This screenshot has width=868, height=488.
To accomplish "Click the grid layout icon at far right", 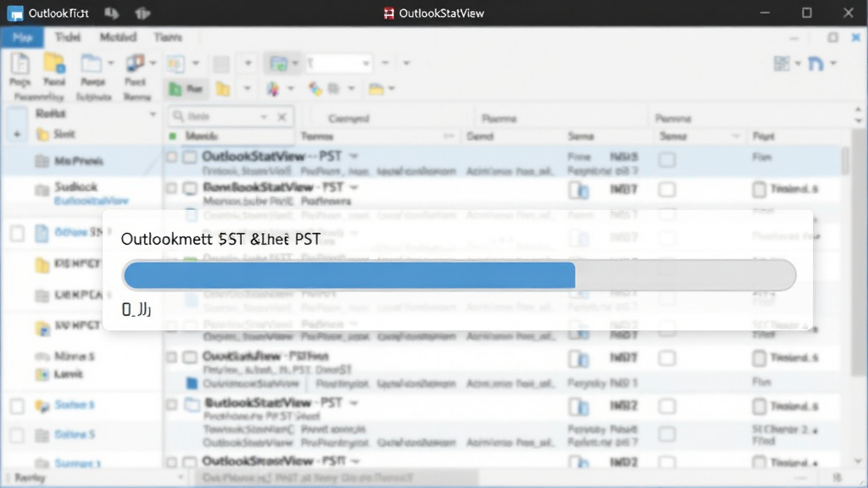I will click(782, 64).
